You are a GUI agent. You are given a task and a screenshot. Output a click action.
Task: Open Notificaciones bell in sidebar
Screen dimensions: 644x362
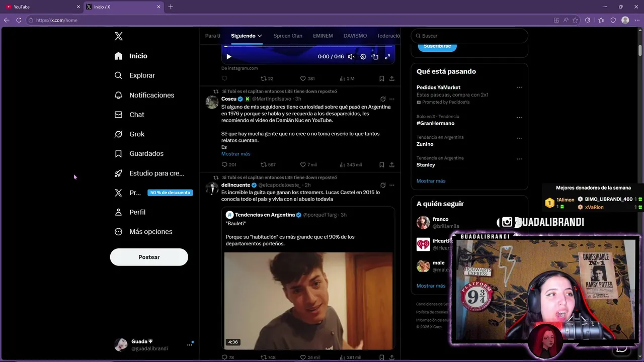click(x=118, y=95)
